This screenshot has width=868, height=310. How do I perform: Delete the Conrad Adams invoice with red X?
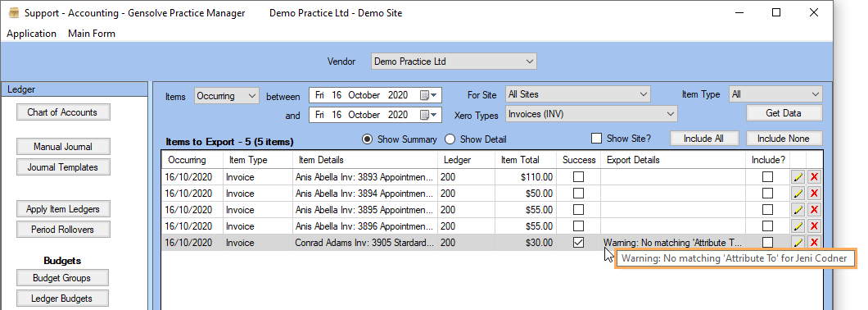pos(814,243)
